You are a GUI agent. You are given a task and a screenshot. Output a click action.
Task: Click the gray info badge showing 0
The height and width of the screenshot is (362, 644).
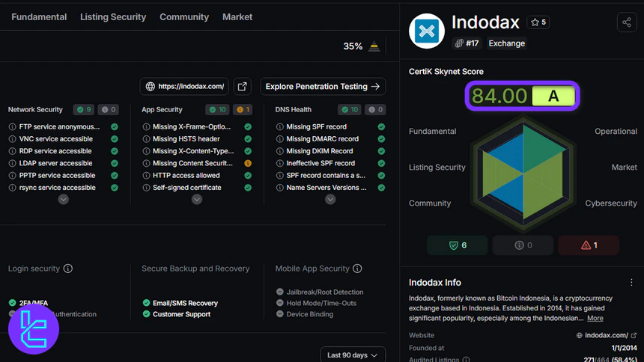pos(523,245)
